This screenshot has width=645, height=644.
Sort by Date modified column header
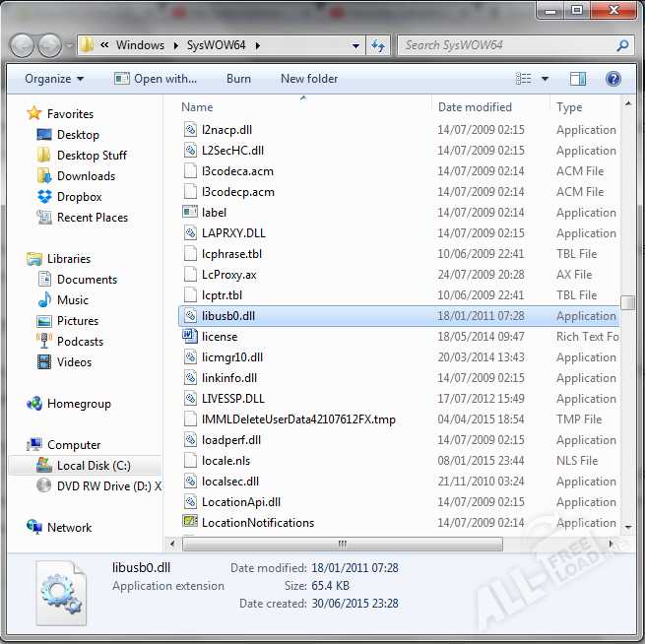(475, 107)
